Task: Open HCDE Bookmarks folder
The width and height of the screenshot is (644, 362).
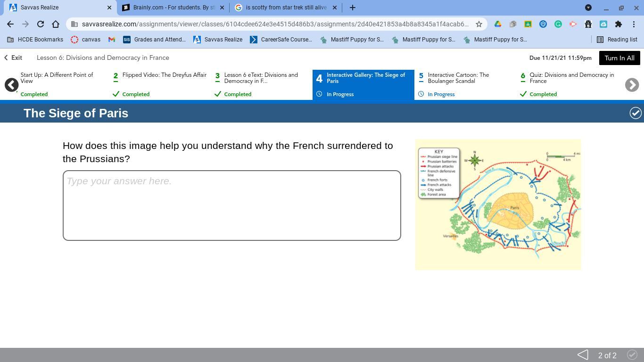Action: click(35, 40)
